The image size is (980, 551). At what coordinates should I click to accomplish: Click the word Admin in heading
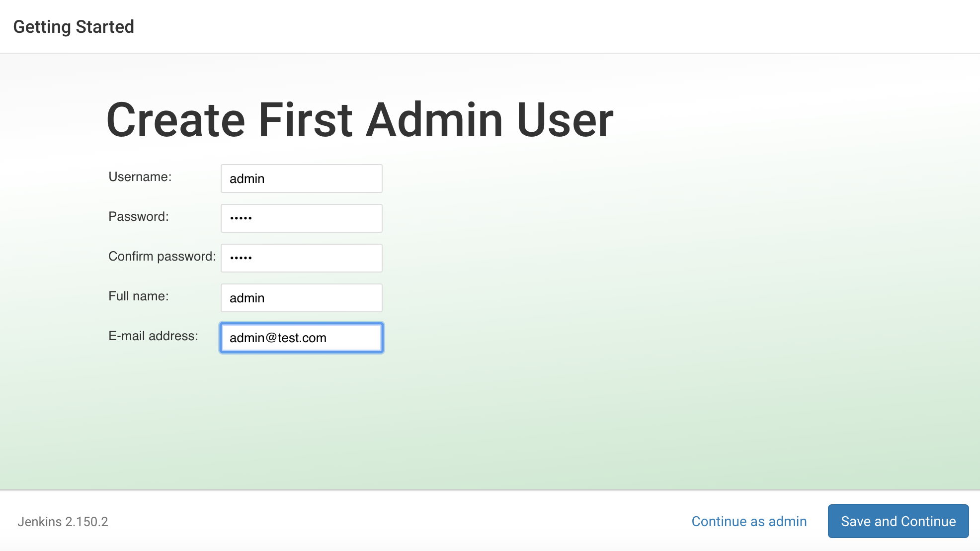tap(434, 120)
